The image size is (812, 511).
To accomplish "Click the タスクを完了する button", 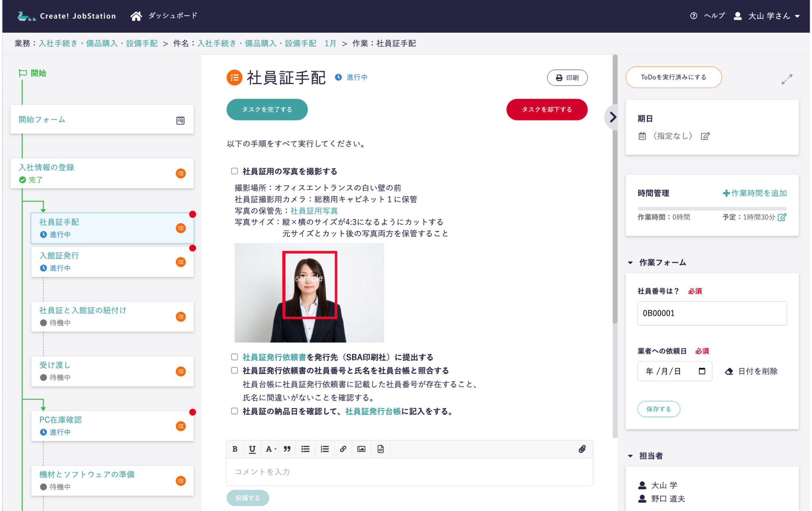I will click(267, 109).
